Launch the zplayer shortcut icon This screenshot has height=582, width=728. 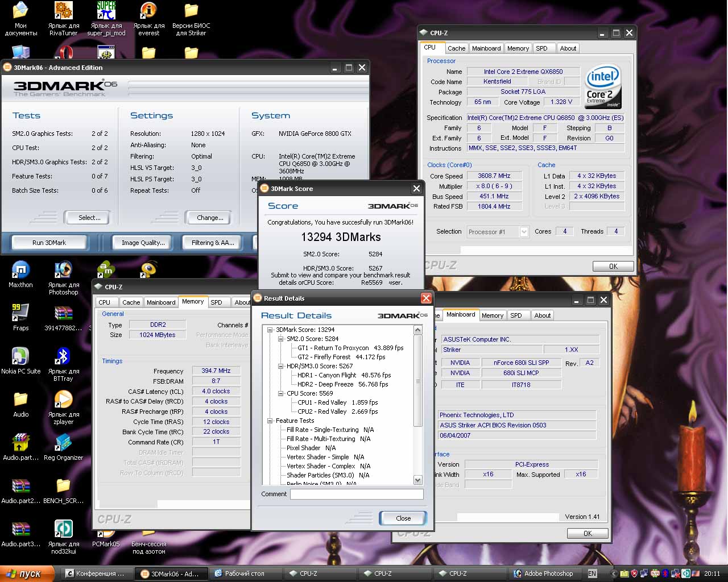[63, 408]
